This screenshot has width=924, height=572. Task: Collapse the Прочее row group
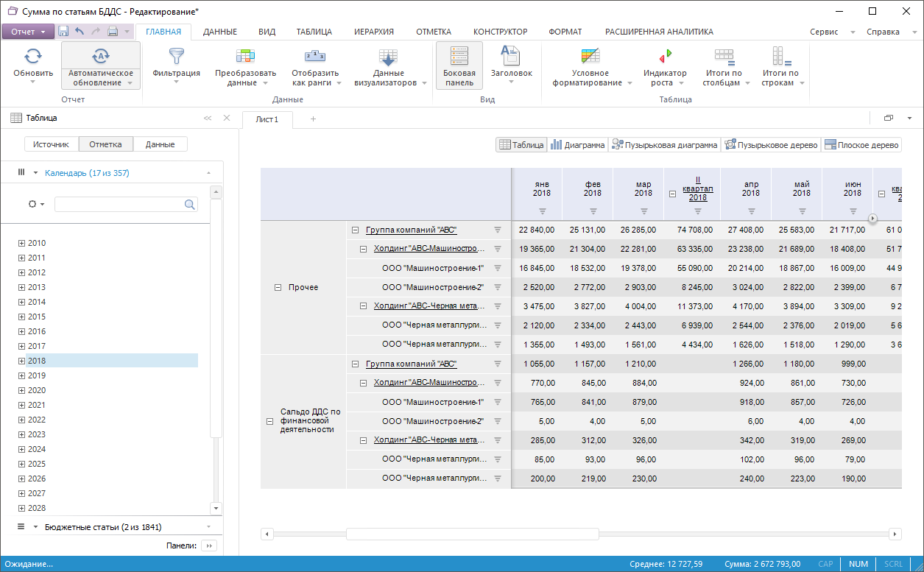pos(278,288)
